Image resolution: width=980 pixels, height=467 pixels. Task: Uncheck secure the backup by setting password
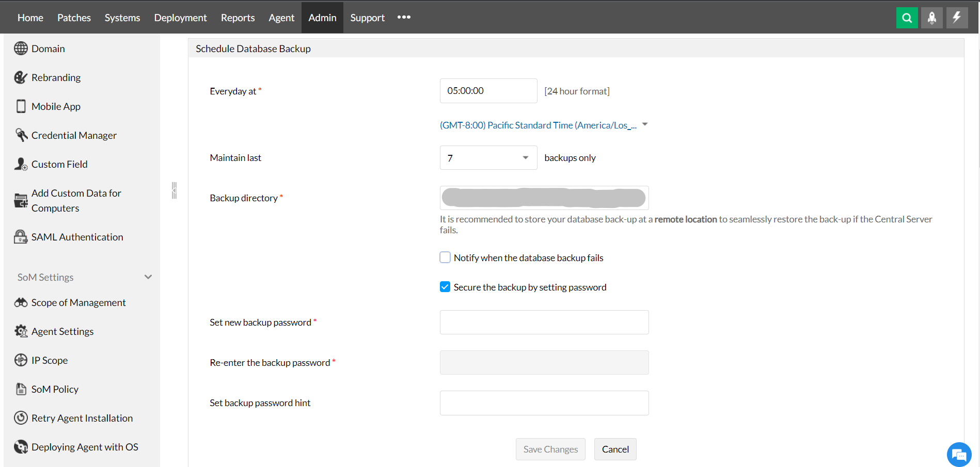click(445, 287)
